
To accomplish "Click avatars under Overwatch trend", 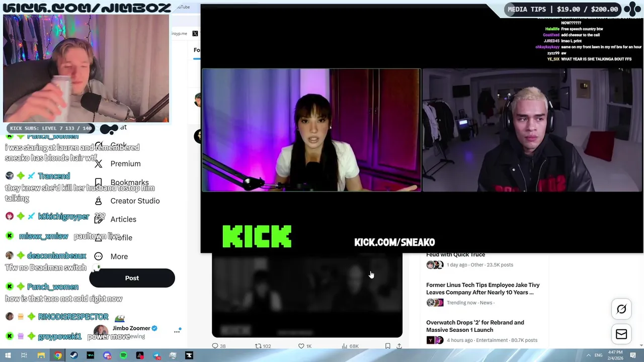I will (x=435, y=340).
